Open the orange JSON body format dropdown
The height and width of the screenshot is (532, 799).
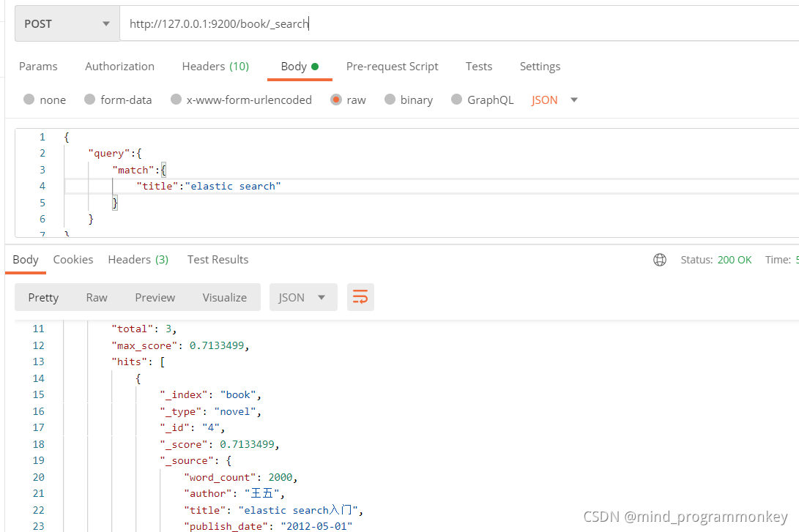click(x=554, y=100)
